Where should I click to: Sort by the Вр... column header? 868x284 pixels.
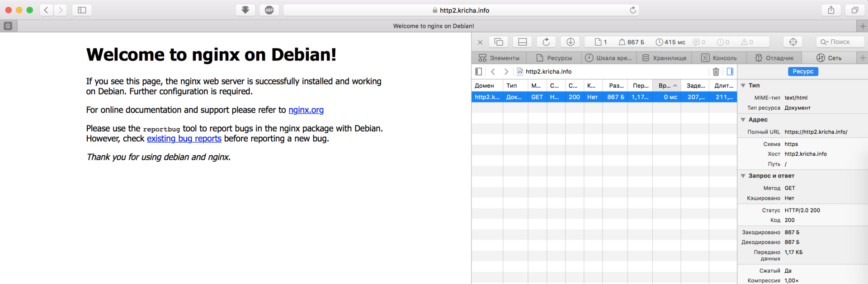(x=667, y=85)
